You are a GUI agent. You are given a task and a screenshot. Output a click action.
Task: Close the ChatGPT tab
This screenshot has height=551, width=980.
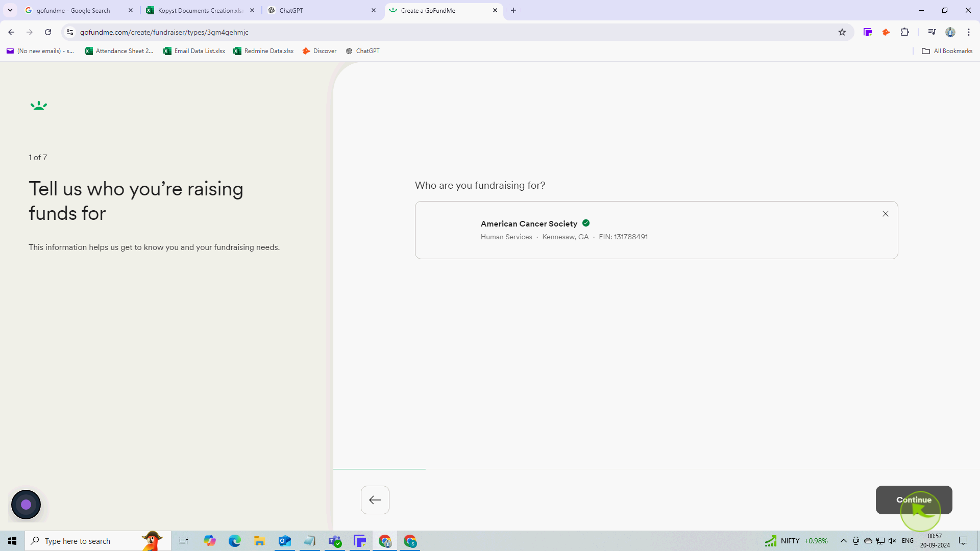pos(374,10)
